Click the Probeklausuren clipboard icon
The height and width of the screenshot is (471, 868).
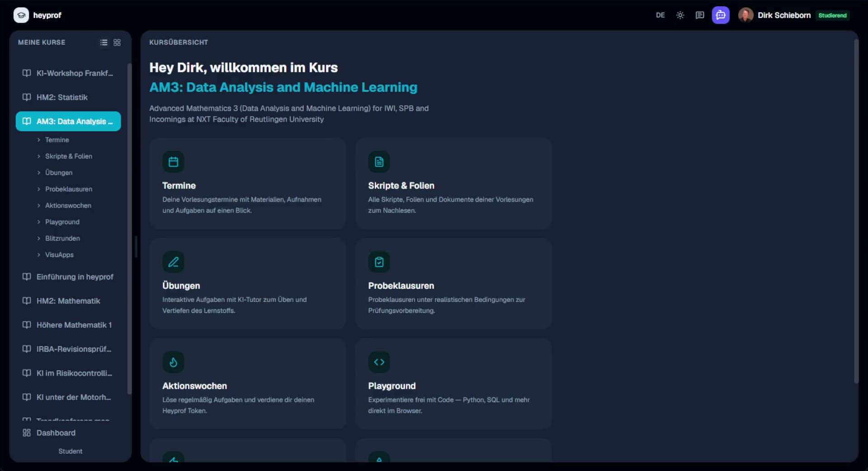click(379, 262)
